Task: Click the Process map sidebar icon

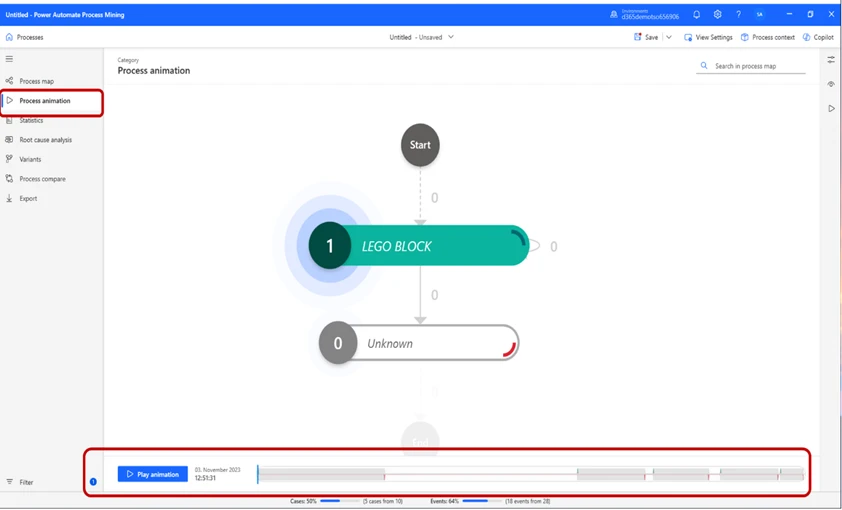Action: tap(9, 81)
